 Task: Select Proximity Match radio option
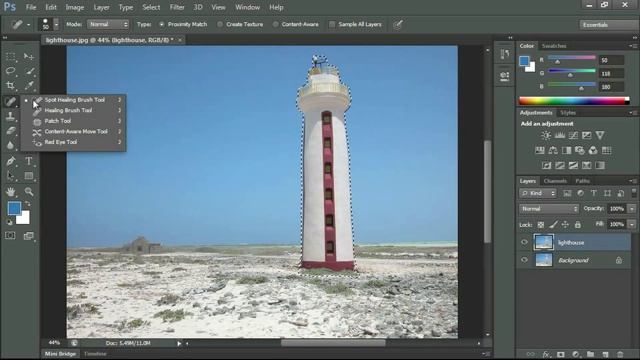(162, 24)
